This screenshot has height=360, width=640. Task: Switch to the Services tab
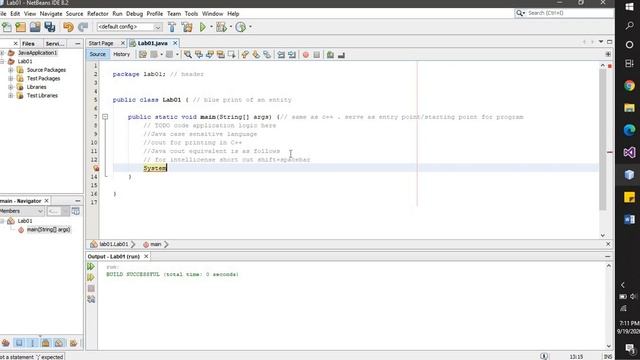pos(55,43)
